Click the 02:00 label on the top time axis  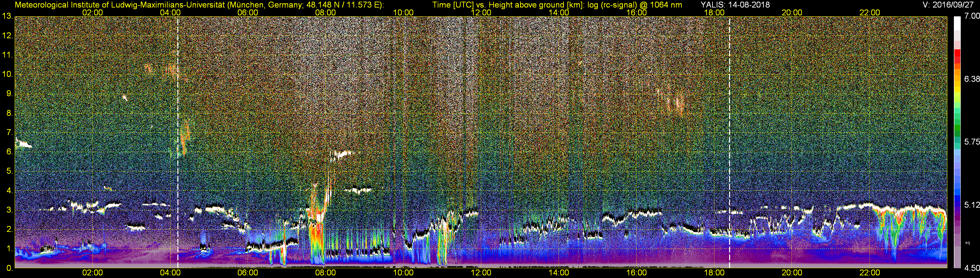tap(92, 12)
